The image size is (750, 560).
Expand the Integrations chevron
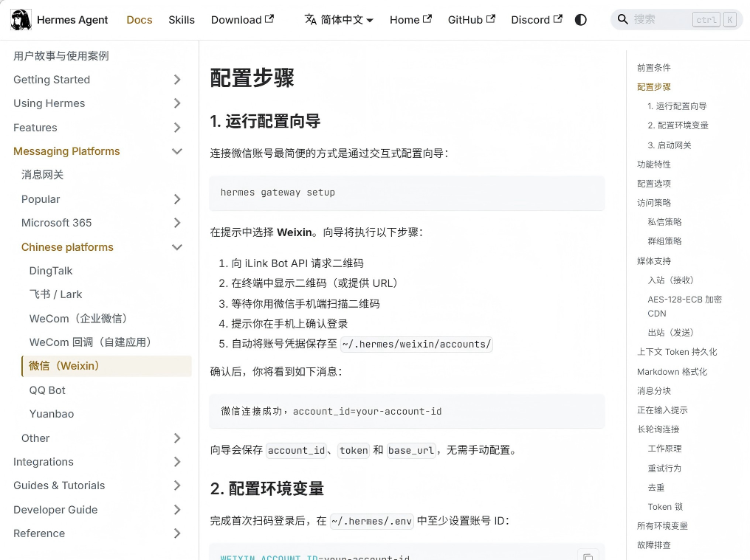pyautogui.click(x=177, y=462)
